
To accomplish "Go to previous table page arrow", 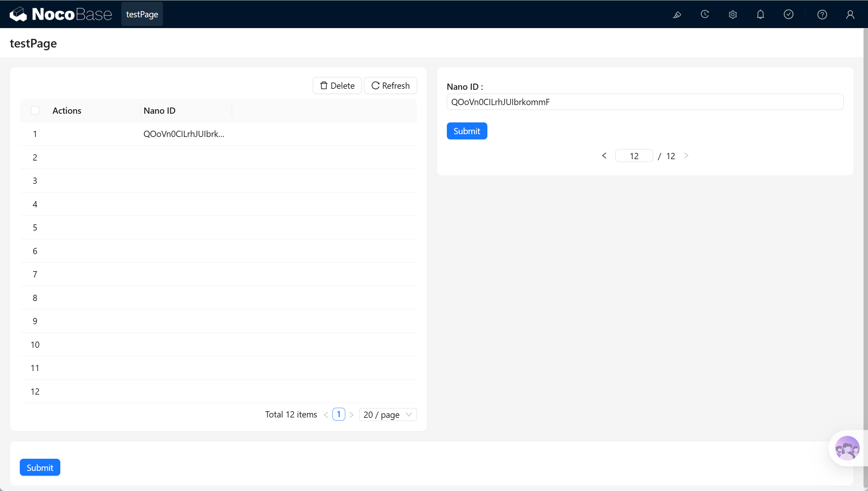I will click(326, 415).
